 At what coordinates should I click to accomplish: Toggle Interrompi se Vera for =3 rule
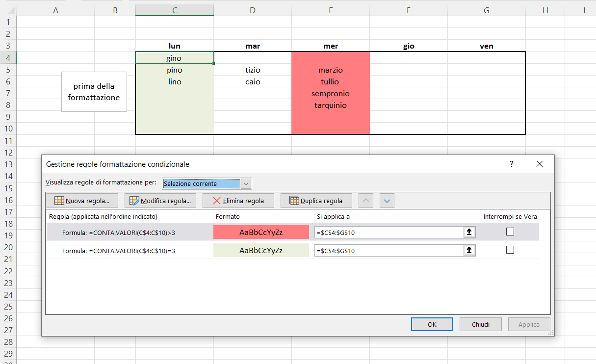pyautogui.click(x=510, y=250)
